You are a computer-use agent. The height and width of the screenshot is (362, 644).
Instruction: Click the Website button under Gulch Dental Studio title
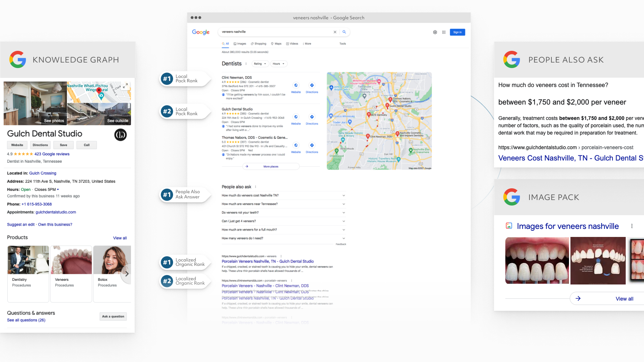coord(17,145)
